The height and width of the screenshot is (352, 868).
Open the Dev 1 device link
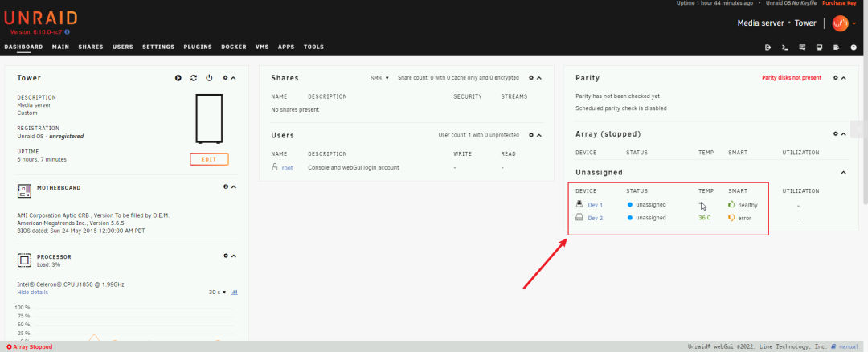pos(595,205)
